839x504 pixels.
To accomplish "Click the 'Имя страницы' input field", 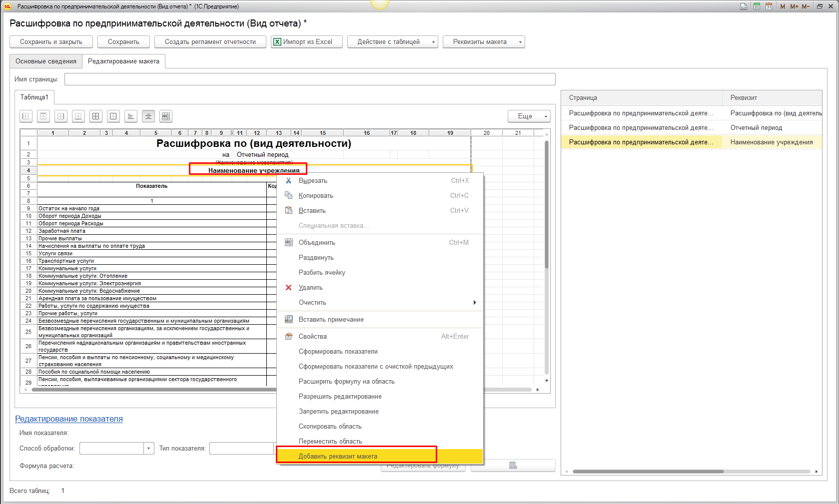I will 310,79.
